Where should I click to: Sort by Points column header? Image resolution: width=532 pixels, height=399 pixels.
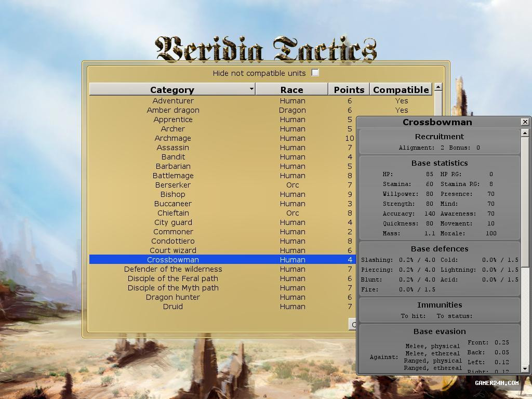349,89
